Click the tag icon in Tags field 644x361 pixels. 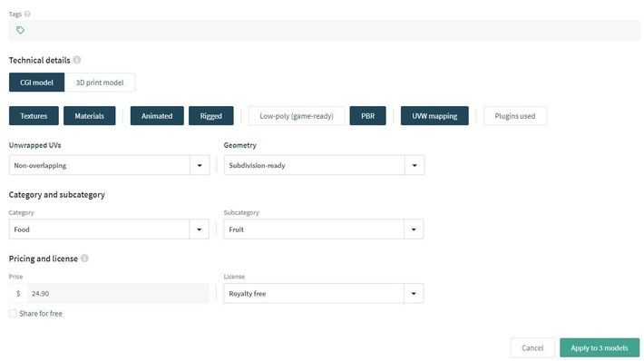point(20,30)
